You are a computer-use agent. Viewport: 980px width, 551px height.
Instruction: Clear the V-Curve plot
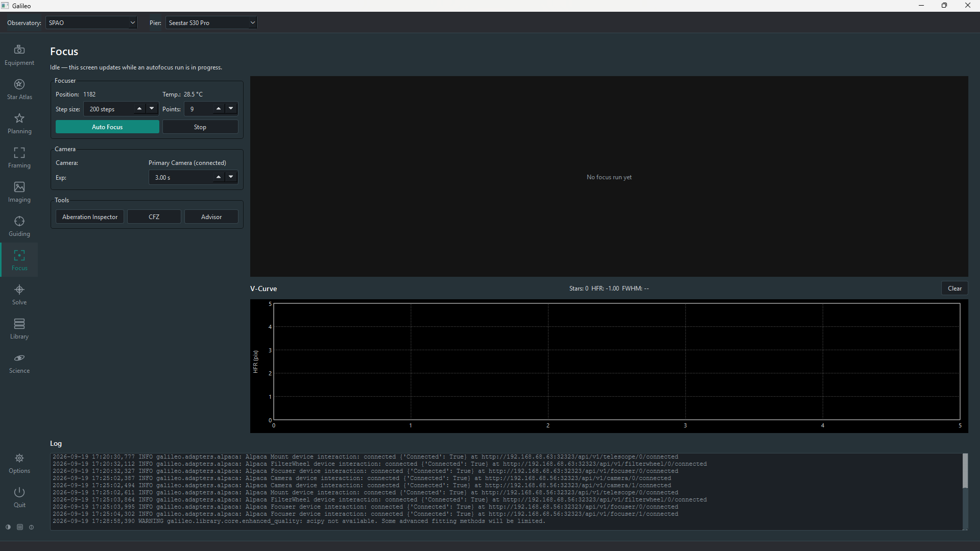[954, 288]
